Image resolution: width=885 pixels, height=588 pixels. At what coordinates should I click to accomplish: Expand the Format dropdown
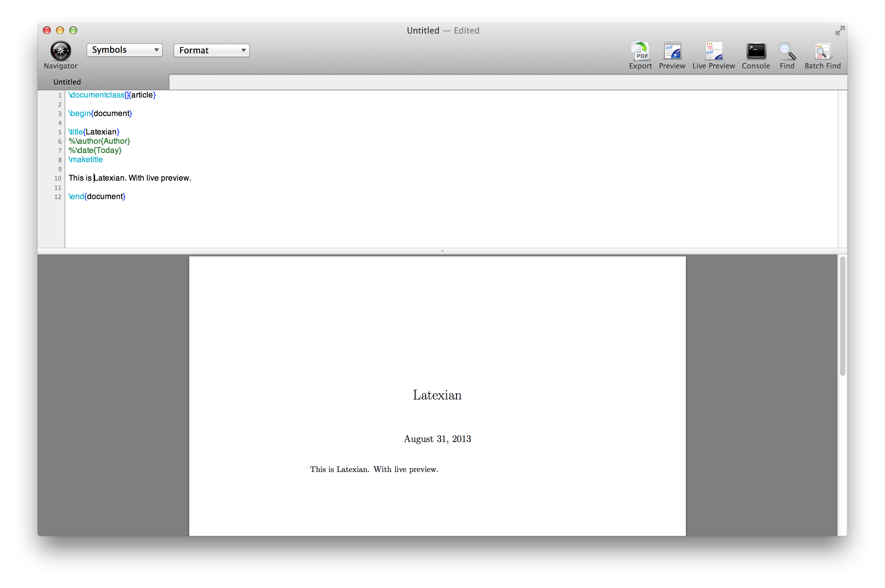click(211, 50)
